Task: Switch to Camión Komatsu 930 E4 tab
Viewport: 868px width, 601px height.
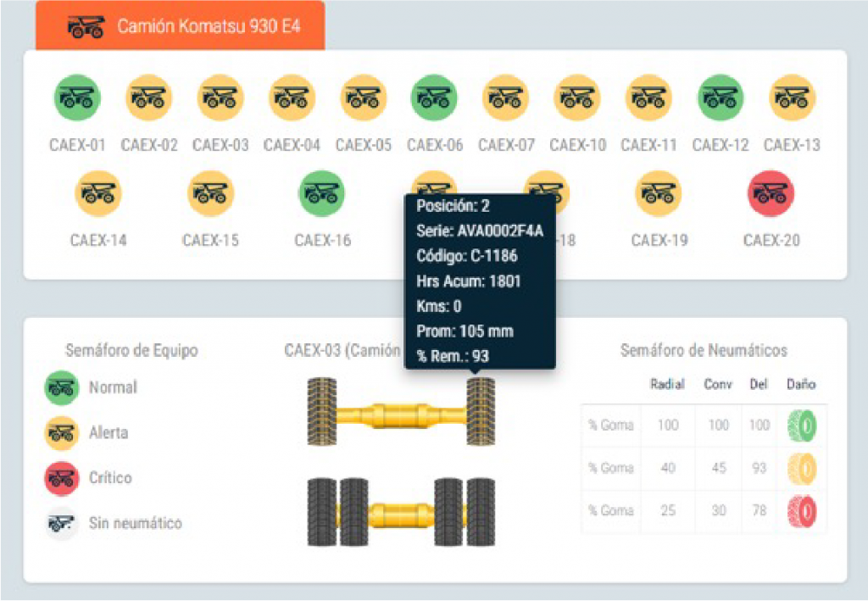Action: pos(181,26)
